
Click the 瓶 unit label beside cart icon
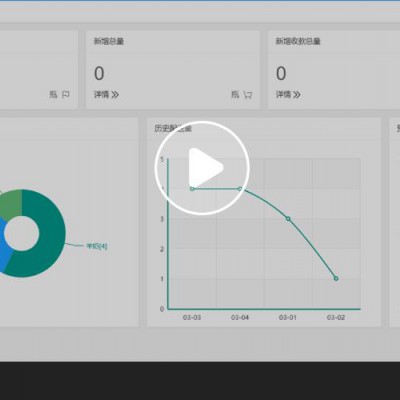coord(235,95)
